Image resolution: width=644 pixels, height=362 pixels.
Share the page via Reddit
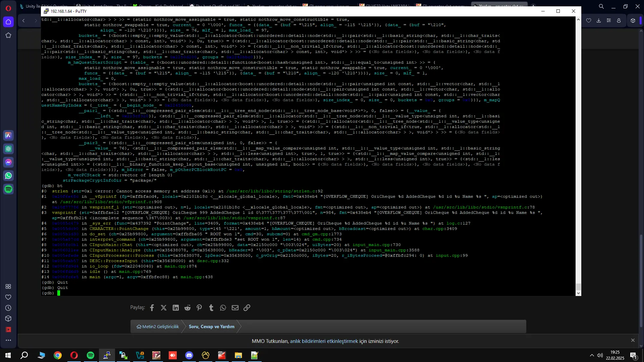[187, 308]
